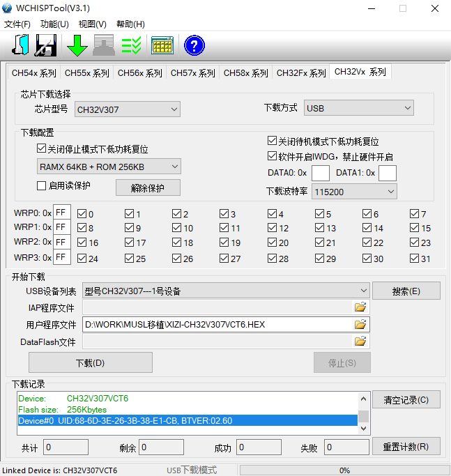Click the green download arrow icon
The height and width of the screenshot is (476, 451).
[x=77, y=45]
